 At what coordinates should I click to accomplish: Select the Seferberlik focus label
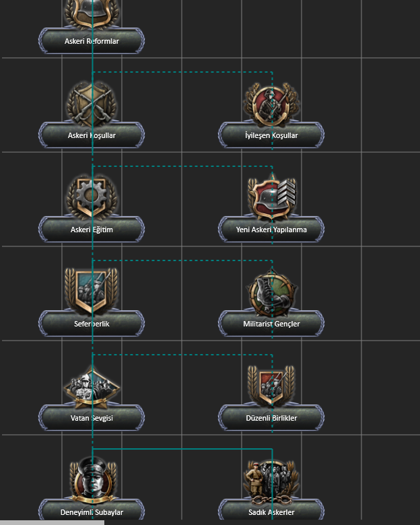point(92,324)
